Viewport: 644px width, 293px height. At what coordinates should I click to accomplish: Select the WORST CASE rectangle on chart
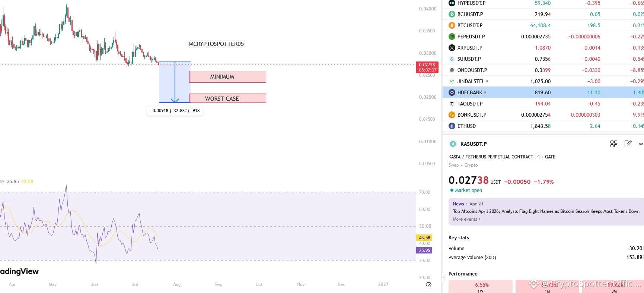pyautogui.click(x=227, y=98)
